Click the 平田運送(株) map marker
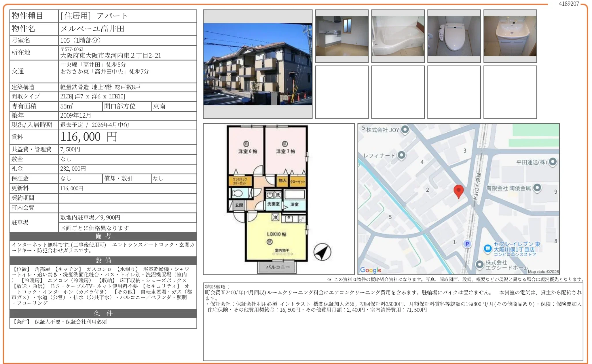The height and width of the screenshot is (364, 592). (552, 162)
